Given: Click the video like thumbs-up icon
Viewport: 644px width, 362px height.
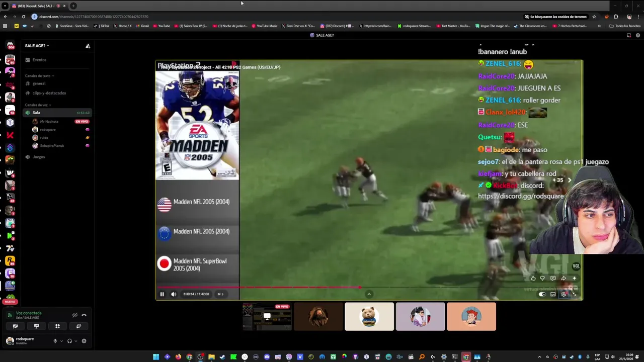Looking at the screenshot, I should tap(533, 278).
